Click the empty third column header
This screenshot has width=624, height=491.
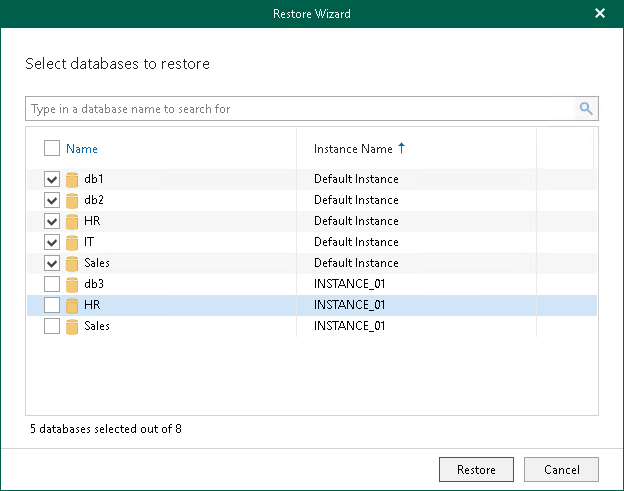tap(565, 149)
